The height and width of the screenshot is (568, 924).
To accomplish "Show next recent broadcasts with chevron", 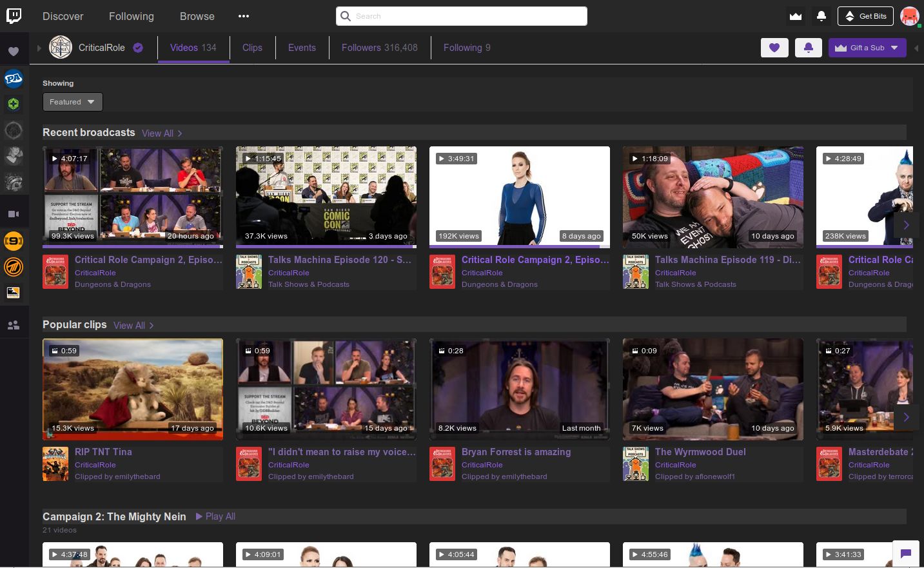I will coord(906,225).
